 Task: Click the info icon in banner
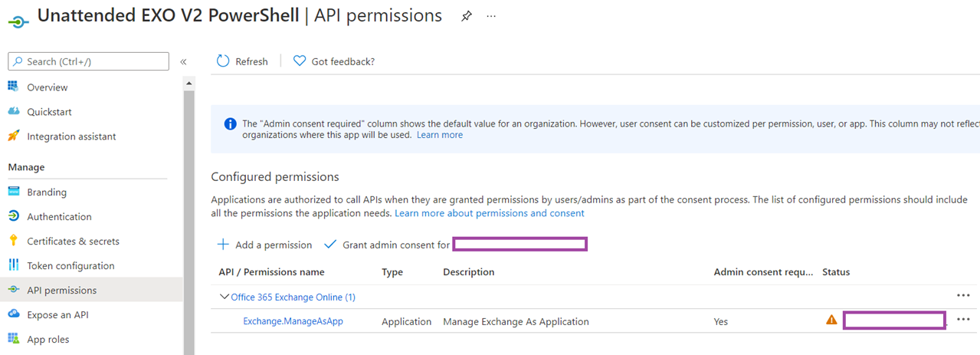(x=230, y=123)
